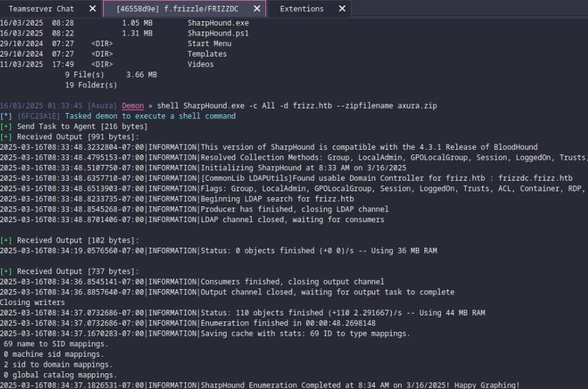Screen dimensions: 588x389
Task: Click the 9 File(s) summary line
Action: [x=111, y=75]
